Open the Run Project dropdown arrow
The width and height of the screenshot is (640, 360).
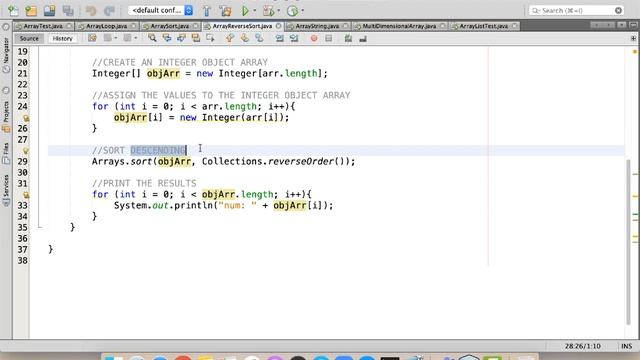[255, 11]
